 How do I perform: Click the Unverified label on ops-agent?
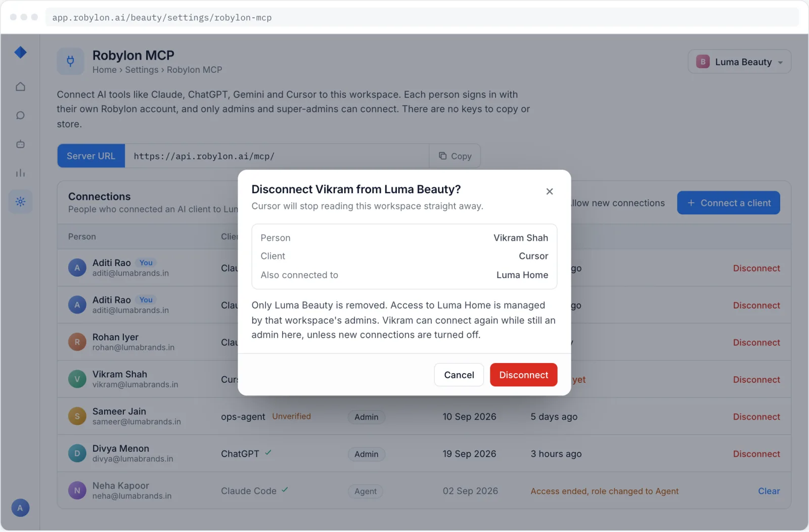click(x=292, y=416)
